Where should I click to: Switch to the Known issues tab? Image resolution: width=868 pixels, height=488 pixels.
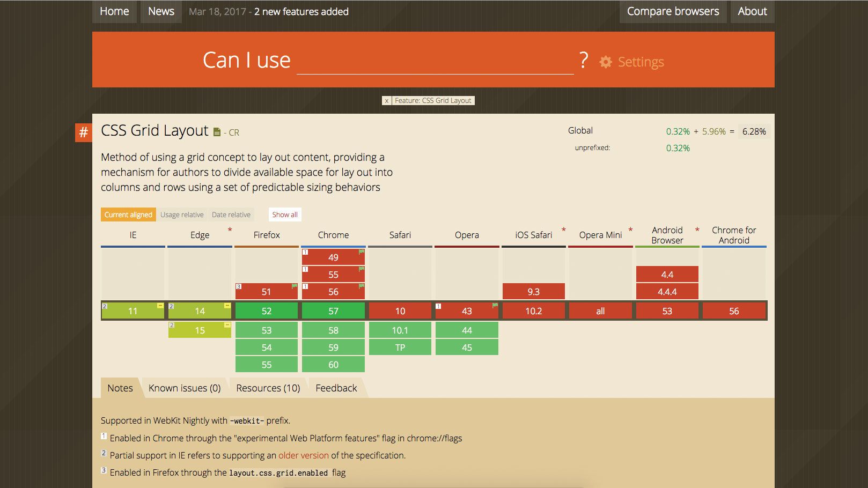tap(185, 388)
